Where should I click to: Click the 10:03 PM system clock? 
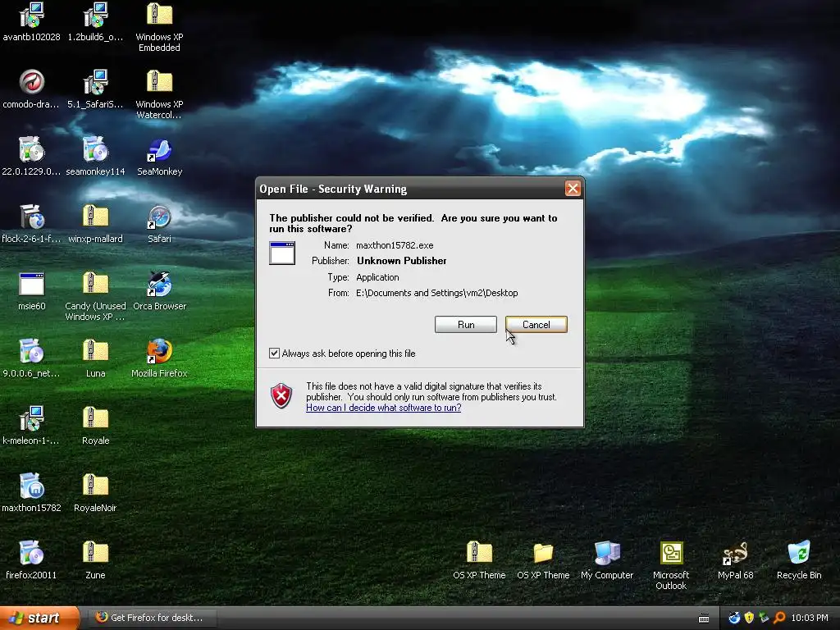point(810,618)
